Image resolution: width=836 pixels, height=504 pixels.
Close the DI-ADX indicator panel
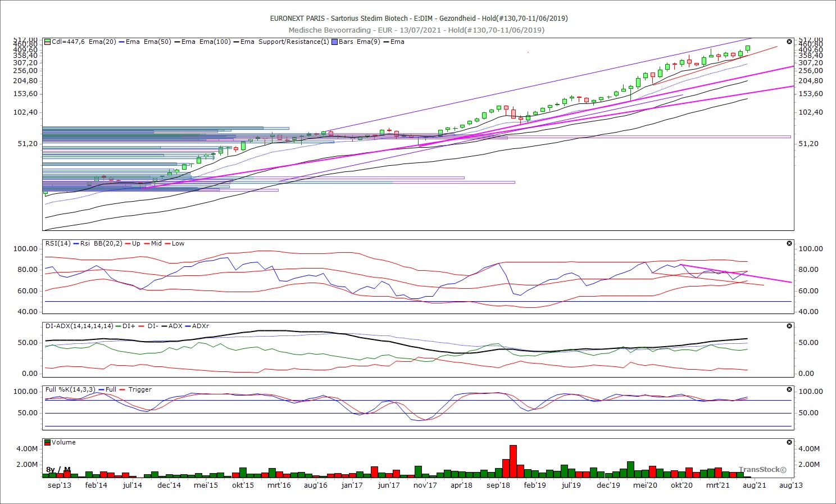point(789,326)
